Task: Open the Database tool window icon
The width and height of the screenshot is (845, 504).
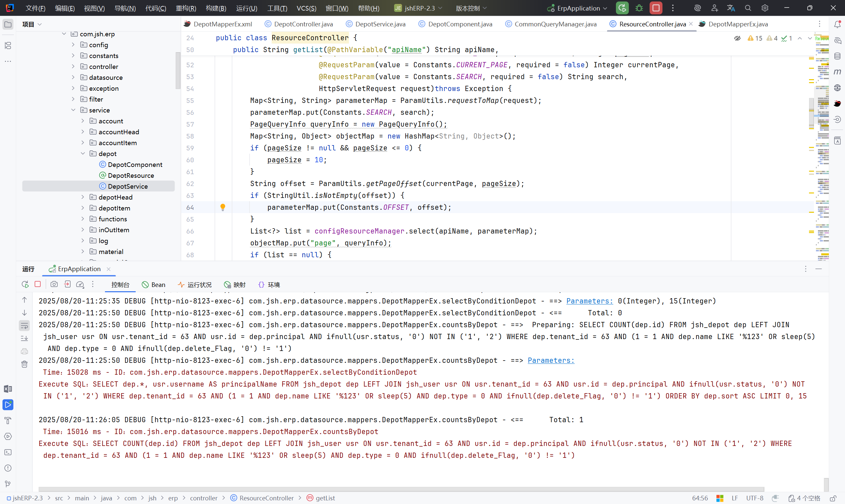Action: [x=837, y=56]
